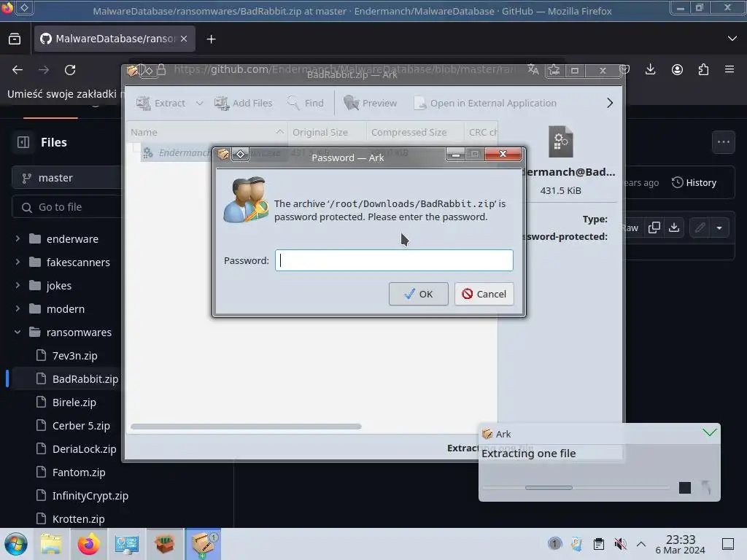Open Firefox View icon

click(15, 39)
